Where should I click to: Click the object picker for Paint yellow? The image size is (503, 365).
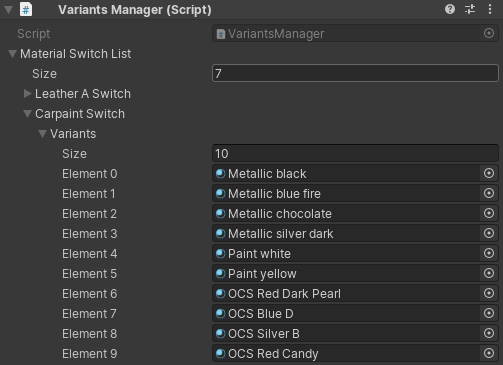(489, 273)
